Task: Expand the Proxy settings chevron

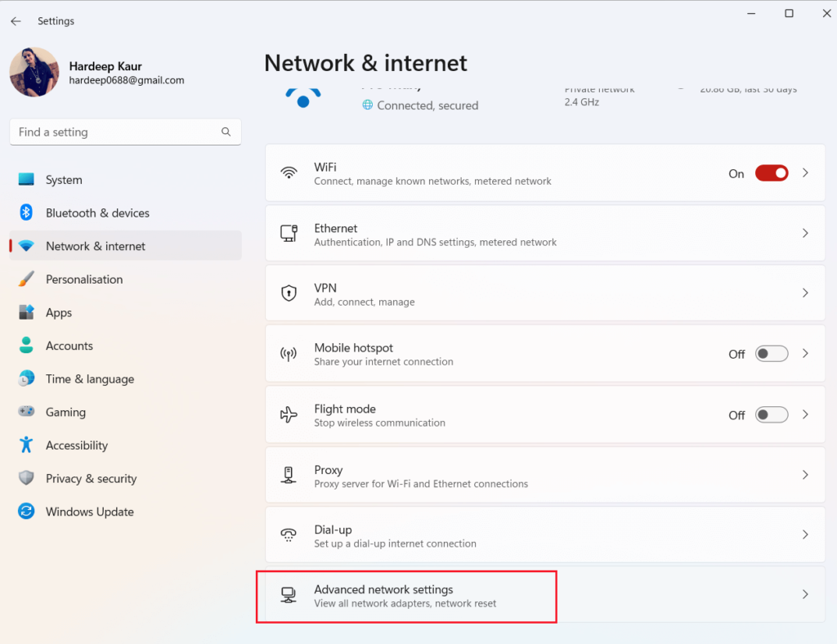Action: pos(805,475)
